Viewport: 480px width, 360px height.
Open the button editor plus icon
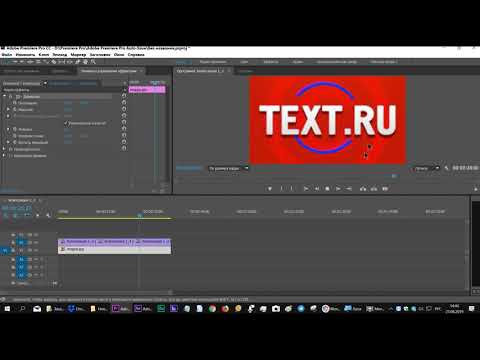(476, 189)
